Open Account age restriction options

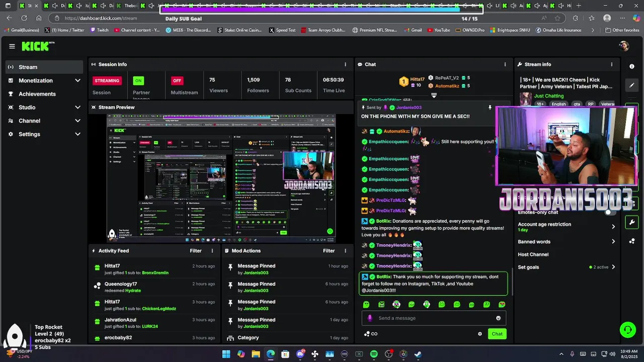(567, 227)
